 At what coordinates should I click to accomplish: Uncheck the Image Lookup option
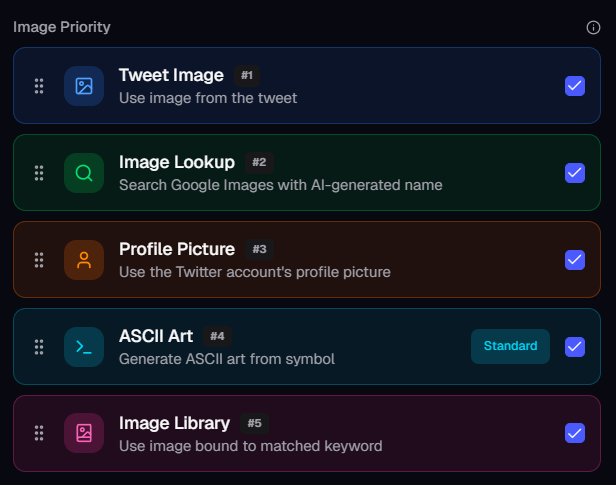tap(575, 173)
